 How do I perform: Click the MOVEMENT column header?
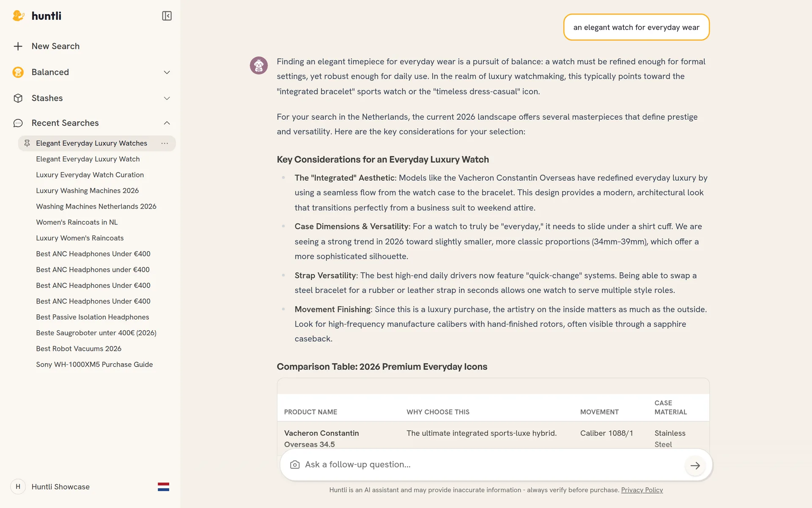[x=599, y=412]
